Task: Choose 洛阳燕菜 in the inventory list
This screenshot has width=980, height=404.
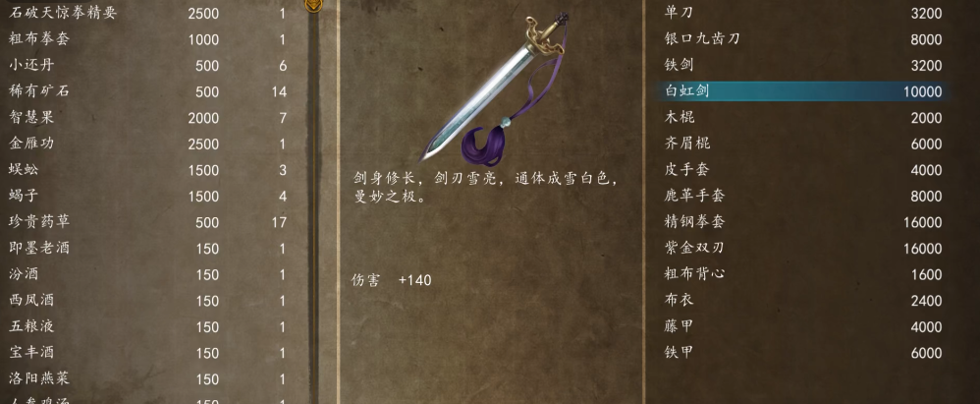Action: pyautogui.click(x=148, y=379)
